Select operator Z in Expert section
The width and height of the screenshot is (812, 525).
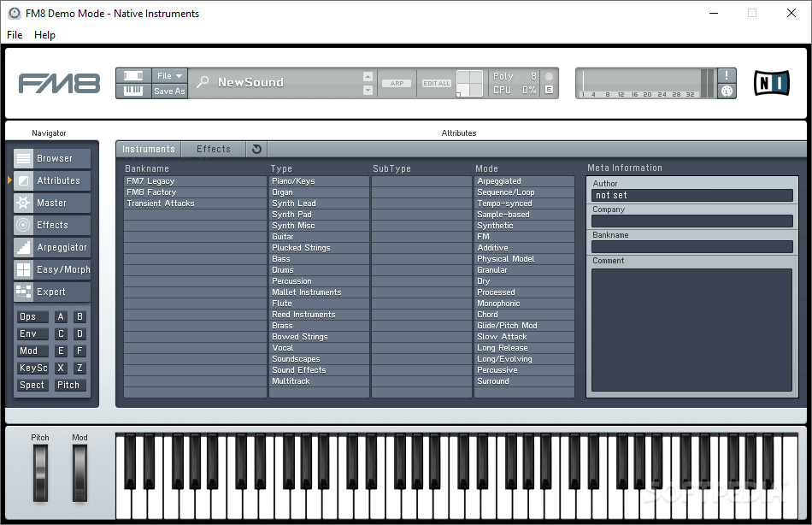pos(79,368)
